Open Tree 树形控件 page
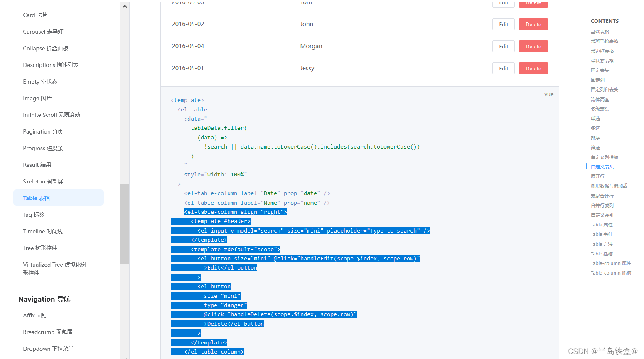 (40, 248)
